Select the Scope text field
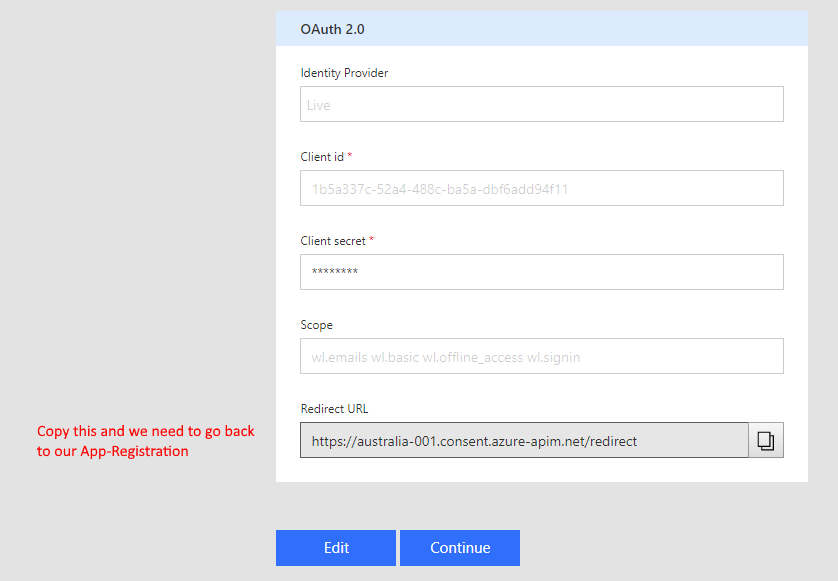The width and height of the screenshot is (838, 581). click(x=541, y=357)
